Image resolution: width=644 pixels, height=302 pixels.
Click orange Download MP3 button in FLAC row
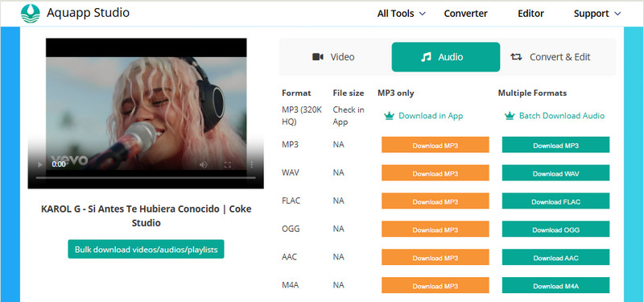pos(435,201)
